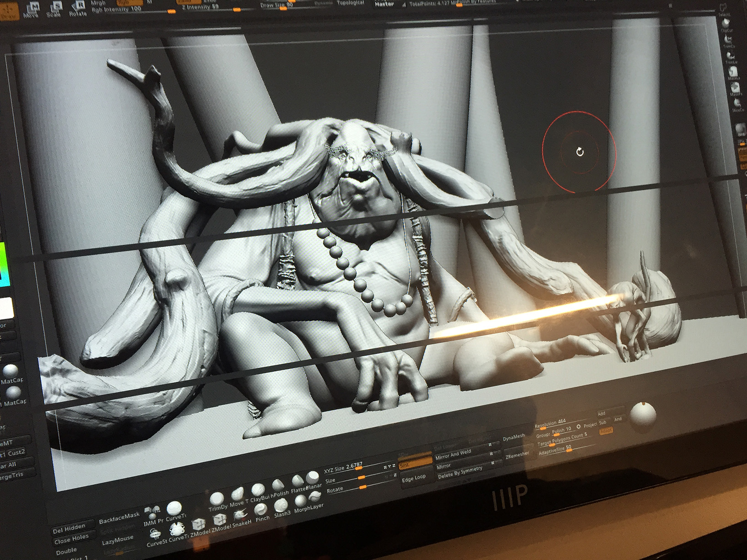
Task: Click the BPR render icon
Action: tap(741, 131)
